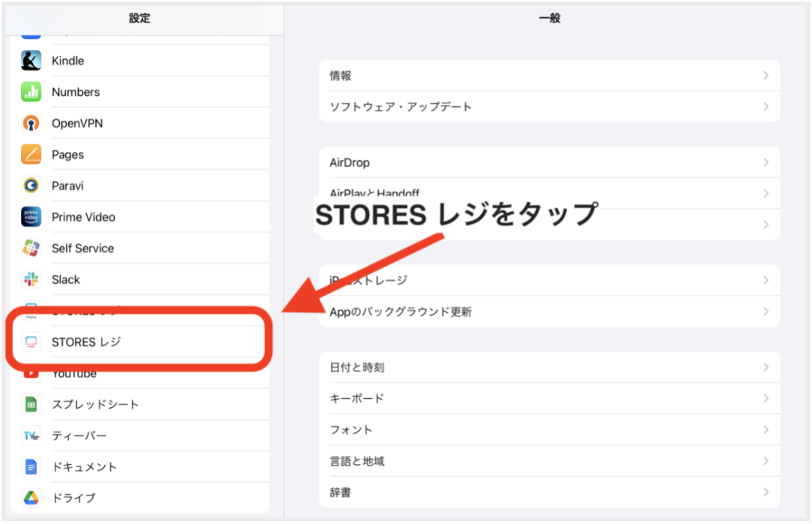Open 言語と地域 settings
This screenshot has height=524, width=812.
tap(549, 461)
